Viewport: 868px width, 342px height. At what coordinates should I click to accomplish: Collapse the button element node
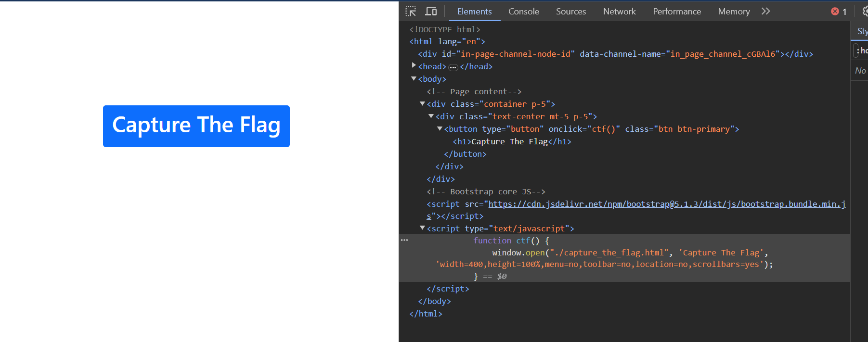[440, 129]
